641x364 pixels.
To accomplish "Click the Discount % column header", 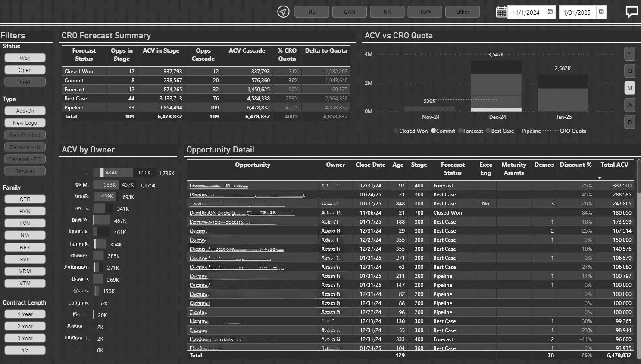I will 575,165.
